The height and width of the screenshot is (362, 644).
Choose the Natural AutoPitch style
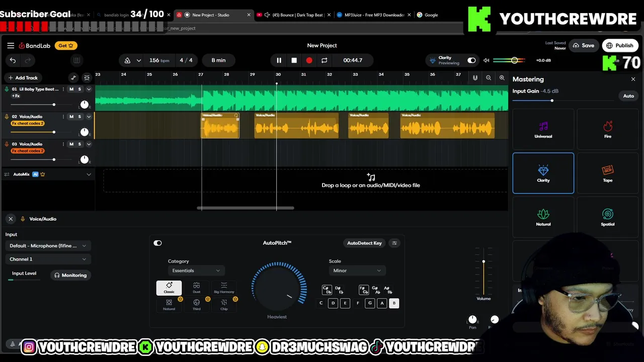pos(169,305)
